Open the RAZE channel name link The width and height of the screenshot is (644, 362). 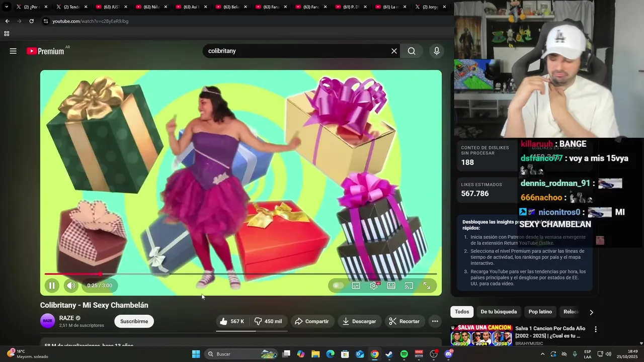tap(66, 318)
